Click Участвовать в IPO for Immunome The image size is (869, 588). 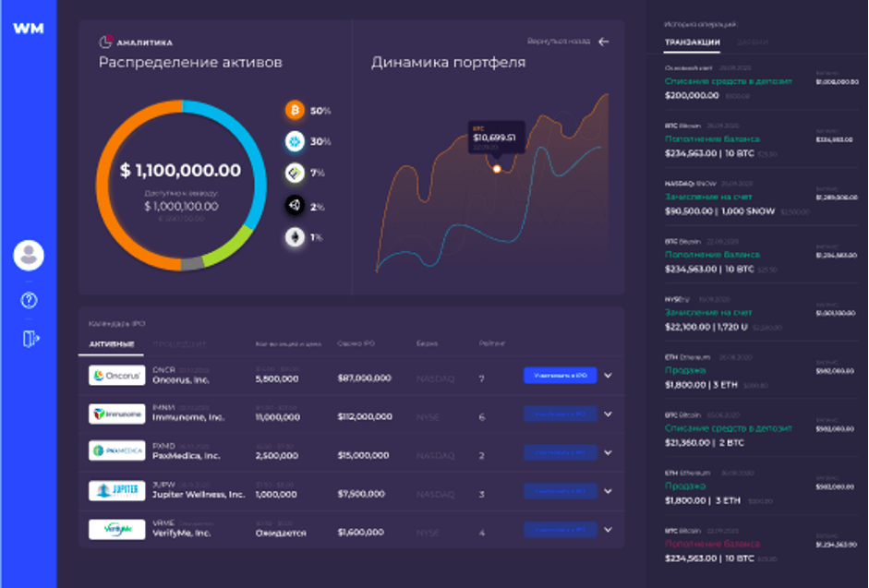[x=561, y=414]
